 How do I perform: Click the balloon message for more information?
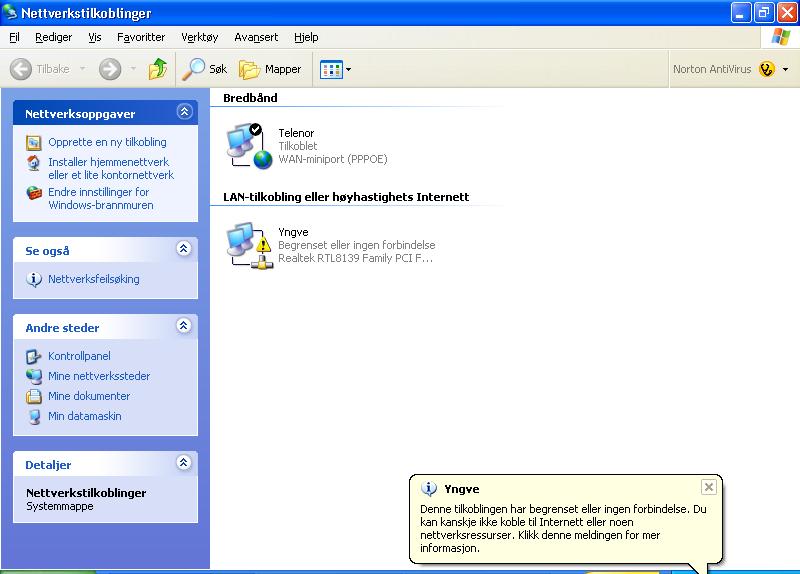[x=563, y=529]
